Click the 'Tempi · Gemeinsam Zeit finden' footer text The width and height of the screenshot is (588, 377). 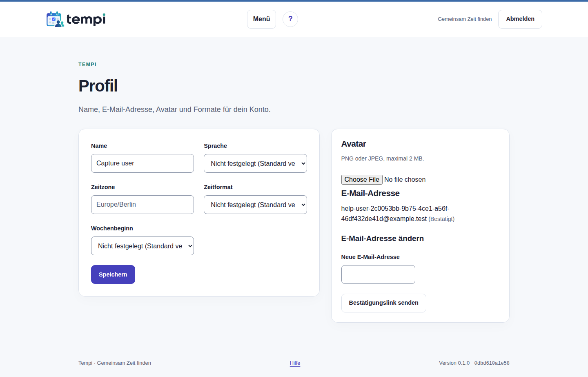(x=115, y=363)
